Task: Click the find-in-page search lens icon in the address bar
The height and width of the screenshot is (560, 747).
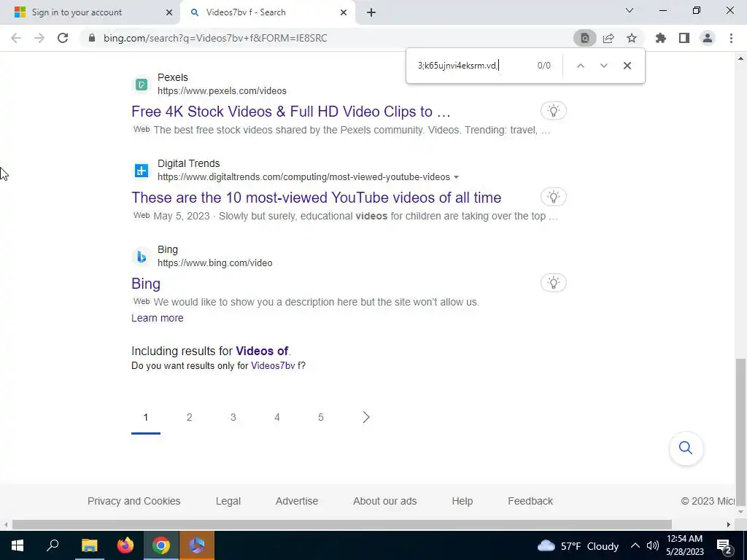Action: (x=584, y=38)
